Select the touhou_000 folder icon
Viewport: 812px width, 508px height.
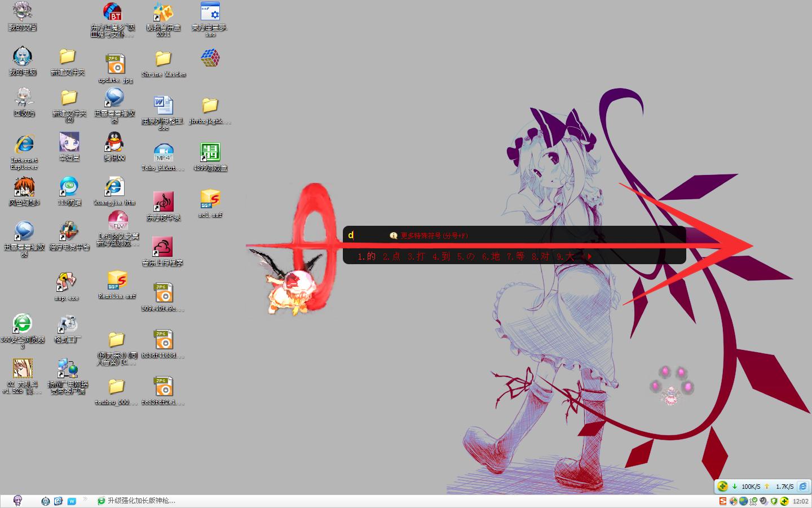(x=116, y=392)
